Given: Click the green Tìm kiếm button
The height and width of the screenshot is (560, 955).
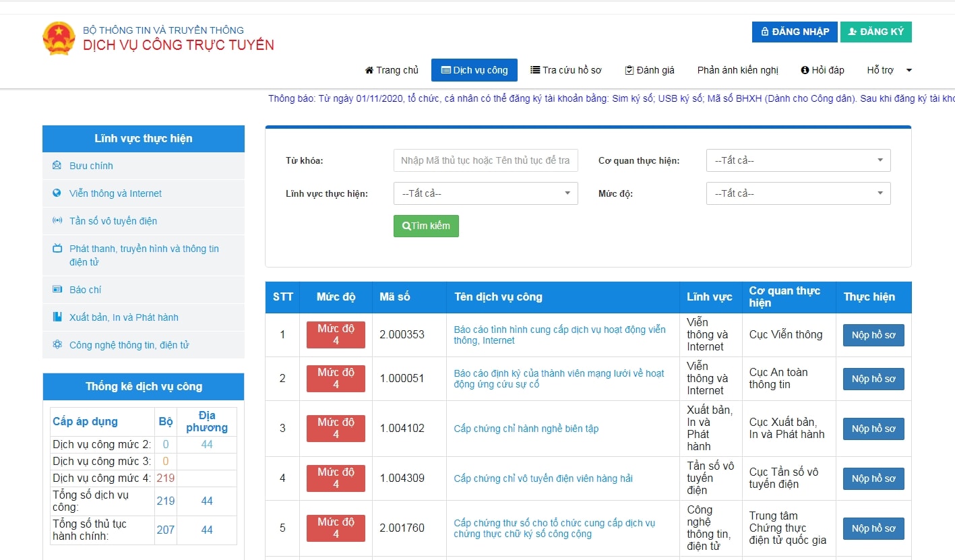Looking at the screenshot, I should coord(426,226).
